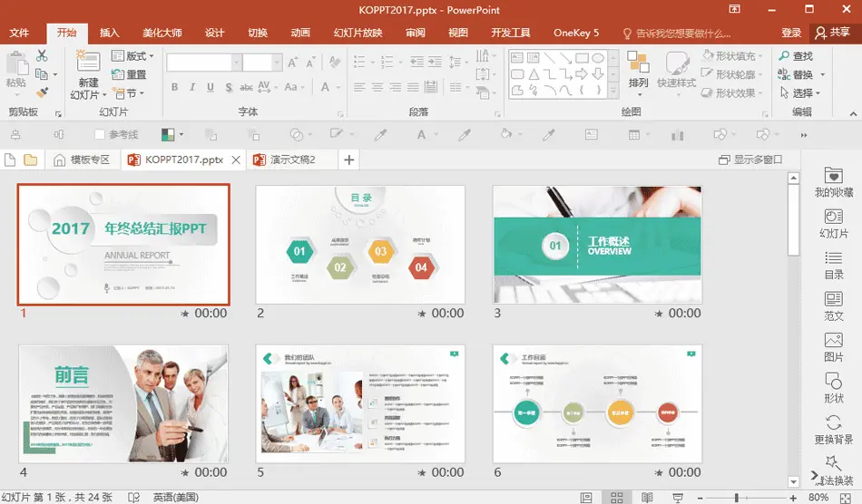The image size is (862, 504).
Task: Click the 共享 share button
Action: tap(833, 33)
